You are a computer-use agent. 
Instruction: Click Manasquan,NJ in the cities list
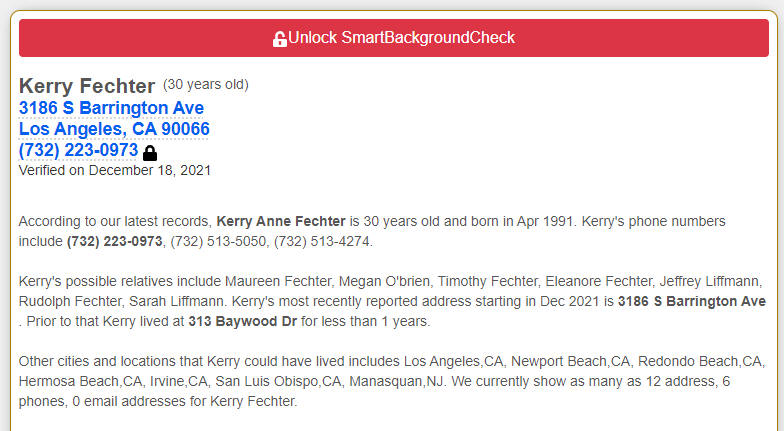point(398,382)
